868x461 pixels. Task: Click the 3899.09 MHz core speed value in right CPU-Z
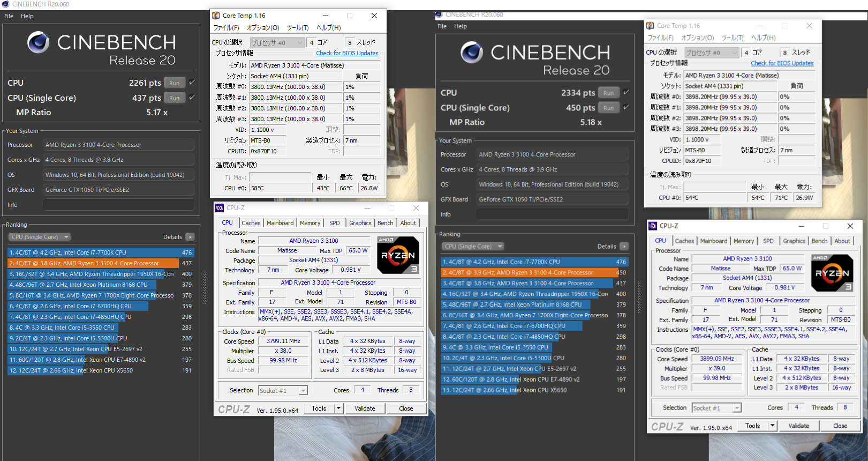pyautogui.click(x=718, y=359)
